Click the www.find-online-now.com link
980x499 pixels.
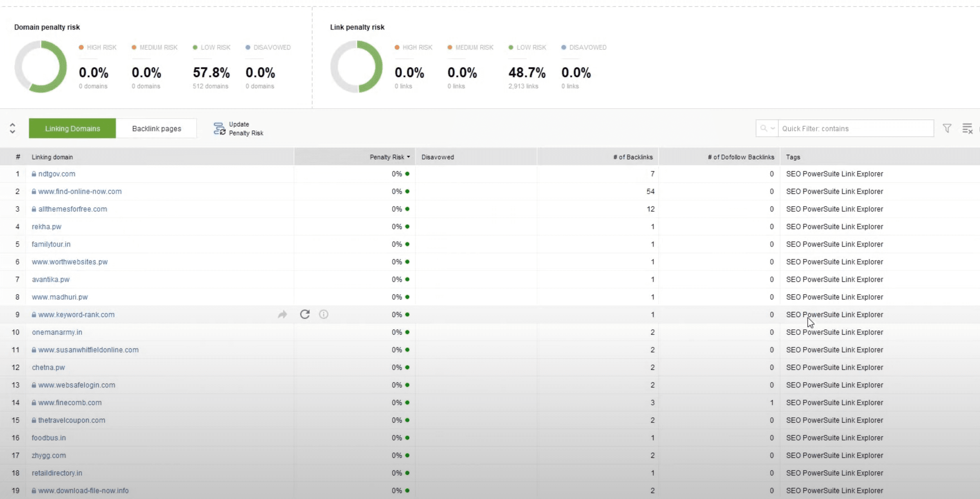click(80, 191)
